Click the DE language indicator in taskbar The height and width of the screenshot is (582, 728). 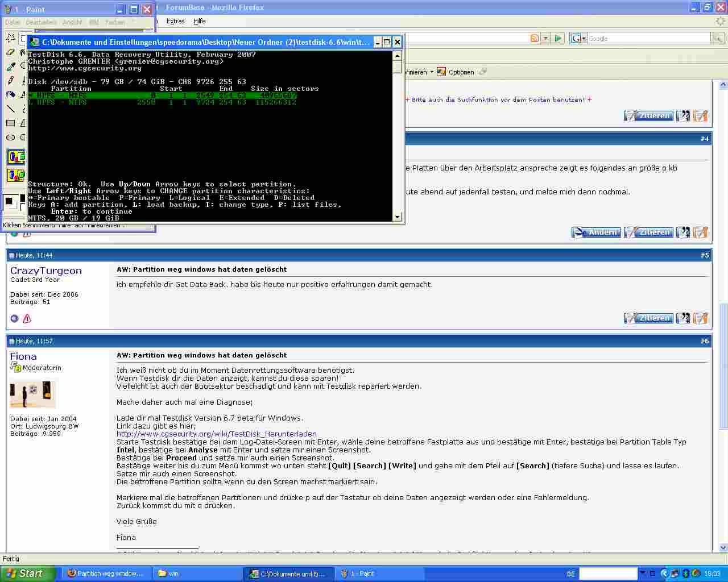[x=571, y=574]
